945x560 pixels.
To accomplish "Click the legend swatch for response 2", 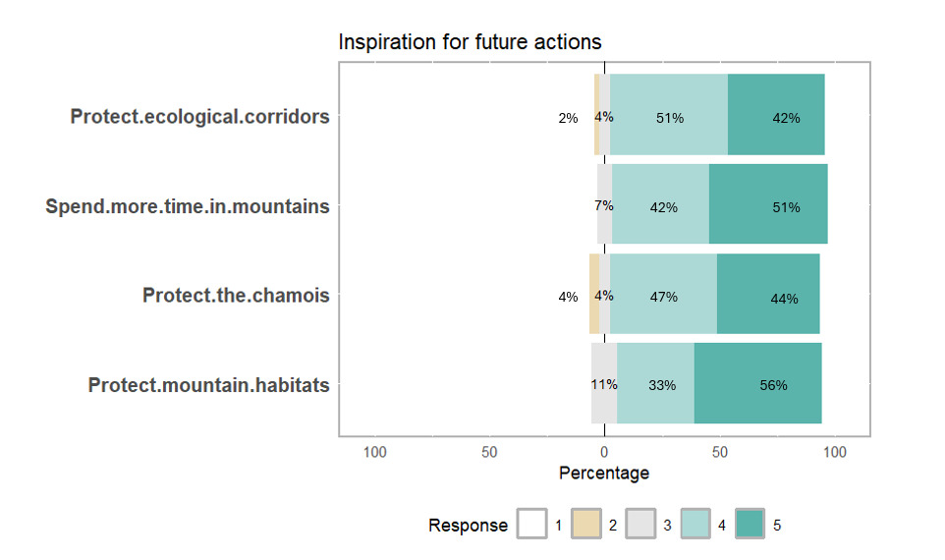I will 586,525.
